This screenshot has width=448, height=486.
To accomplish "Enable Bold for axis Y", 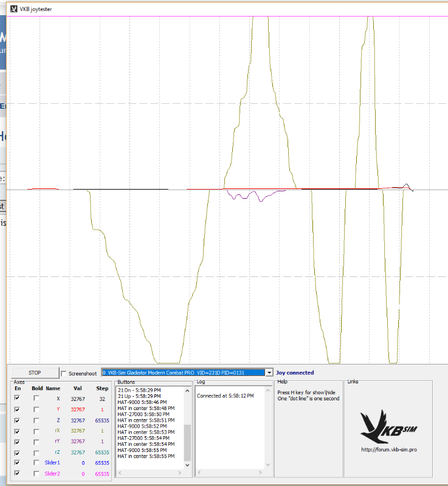I will (36, 409).
